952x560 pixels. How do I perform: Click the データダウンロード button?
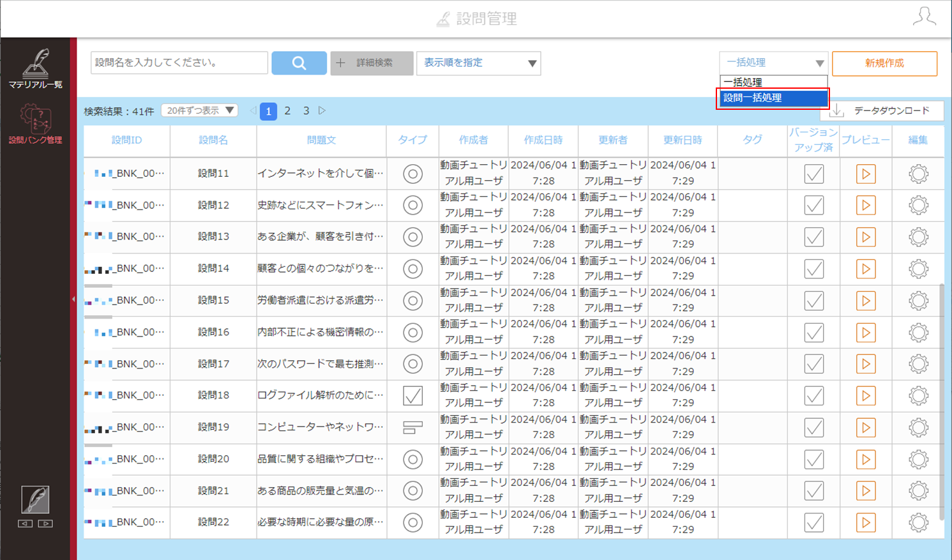tap(882, 110)
